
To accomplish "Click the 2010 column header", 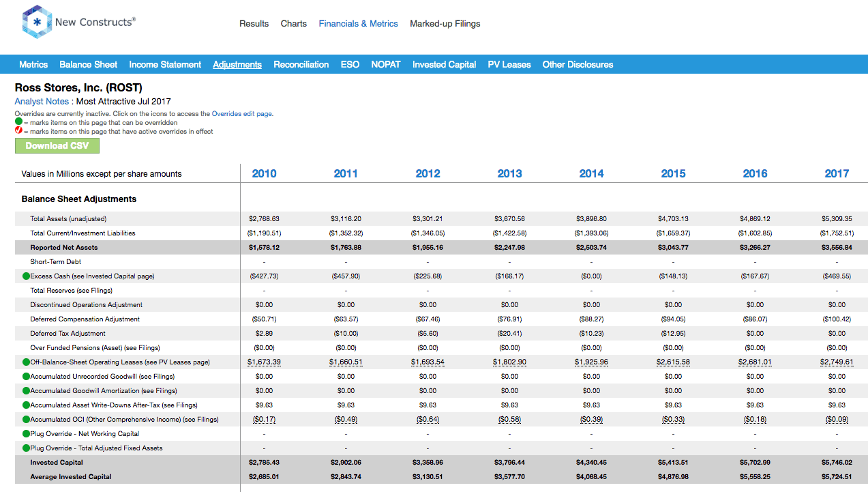I will point(264,173).
